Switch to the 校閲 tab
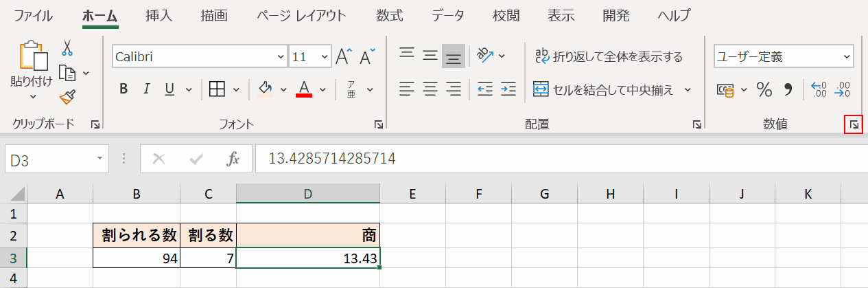Screen dimensions: 868x288 click(x=506, y=15)
